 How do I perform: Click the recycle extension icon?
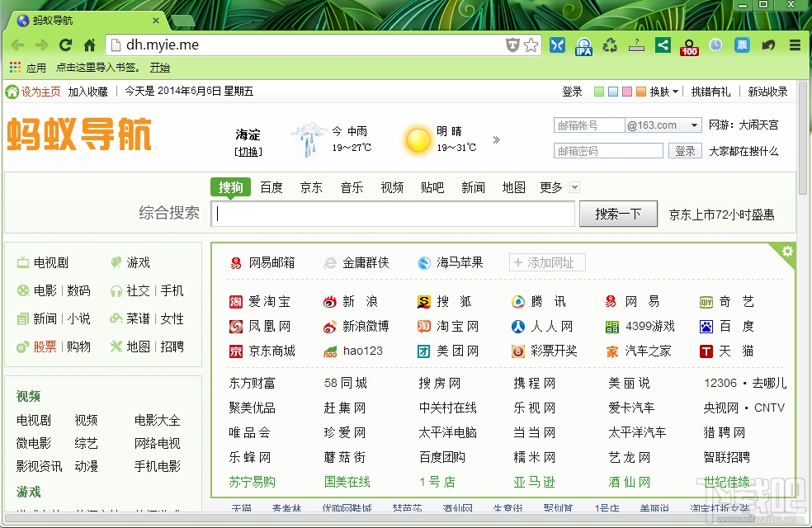click(610, 45)
